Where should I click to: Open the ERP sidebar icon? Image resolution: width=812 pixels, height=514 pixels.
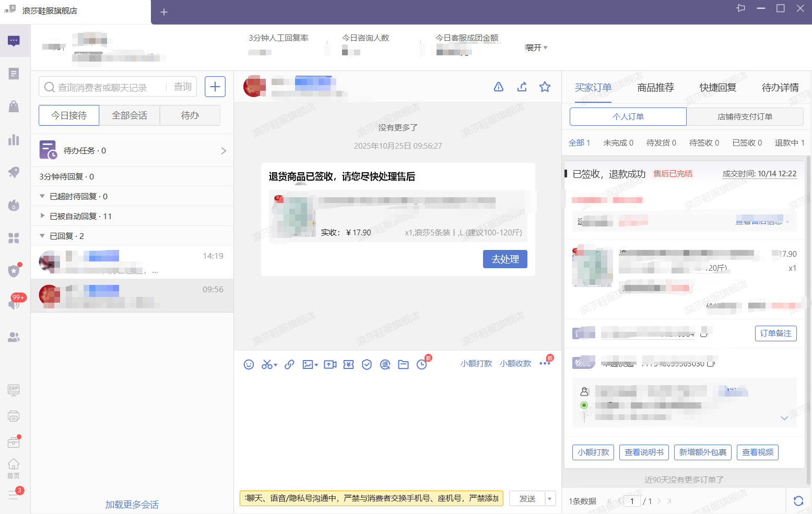pos(14,390)
